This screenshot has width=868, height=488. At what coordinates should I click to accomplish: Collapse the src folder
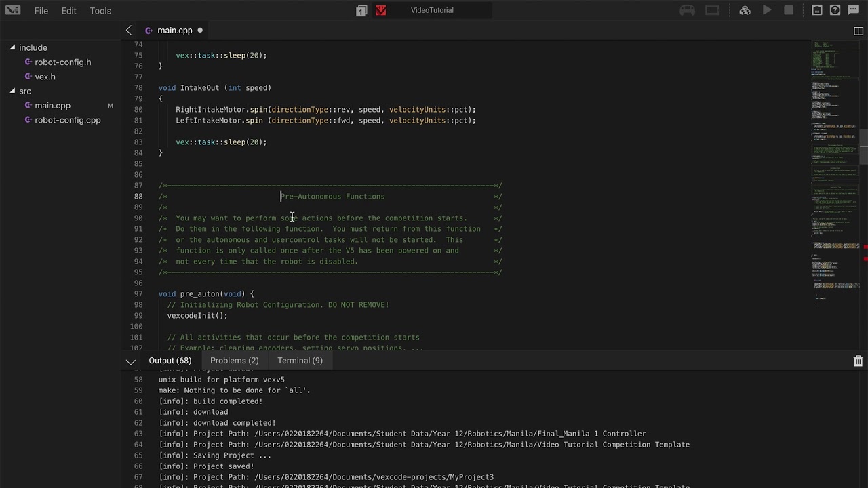tap(12, 91)
